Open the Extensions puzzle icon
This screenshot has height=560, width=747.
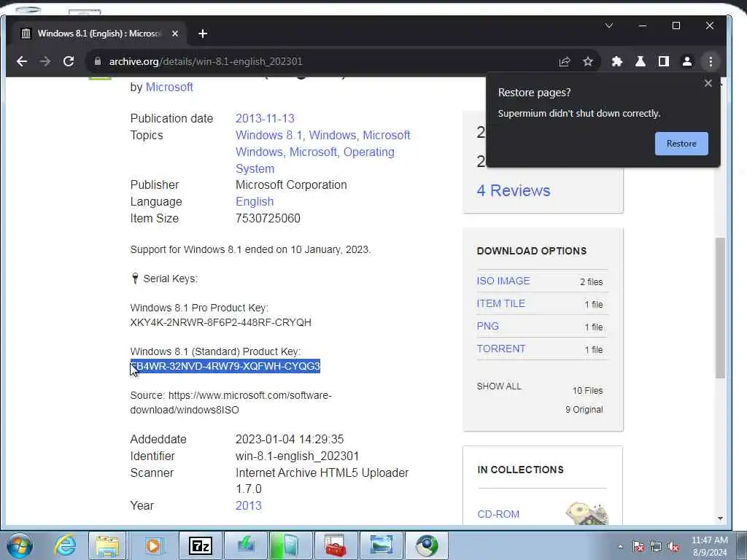(x=617, y=61)
